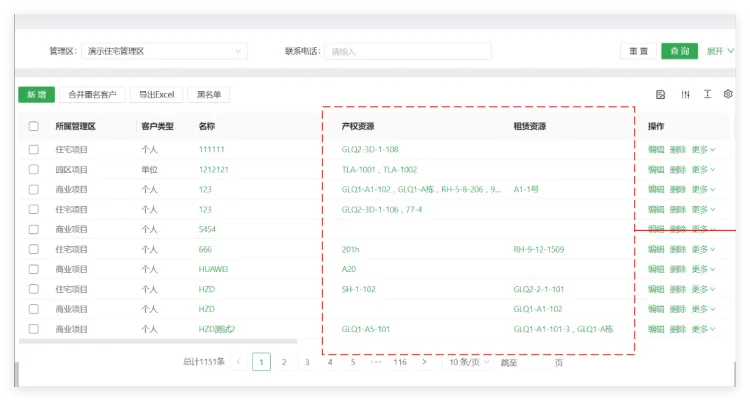Viewport: 750px width, 401px height.
Task: Open customer name link 111111
Action: 211,150
